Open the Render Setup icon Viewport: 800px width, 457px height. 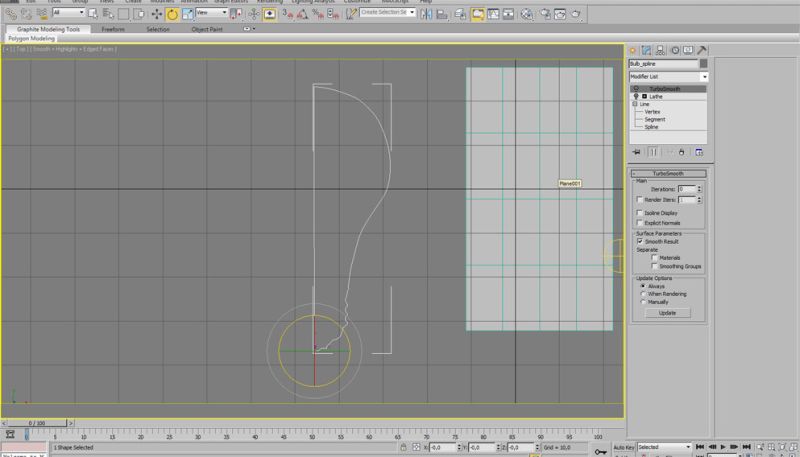[545, 14]
